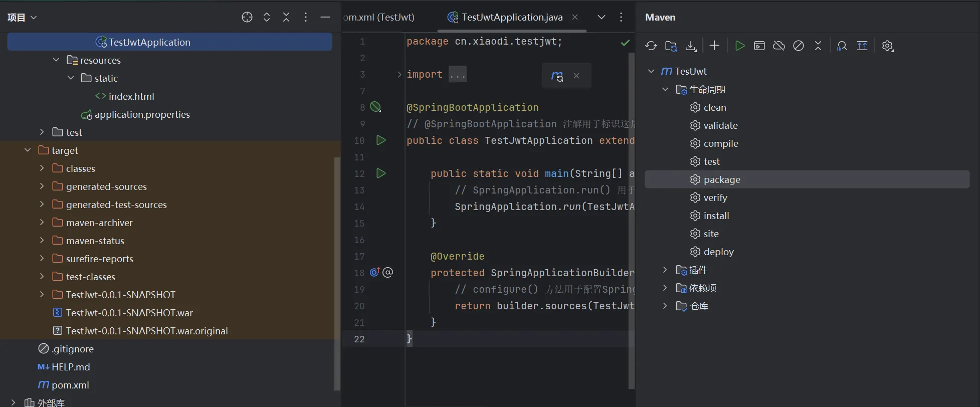
Task: Open Maven settings gear icon
Action: pos(887,46)
